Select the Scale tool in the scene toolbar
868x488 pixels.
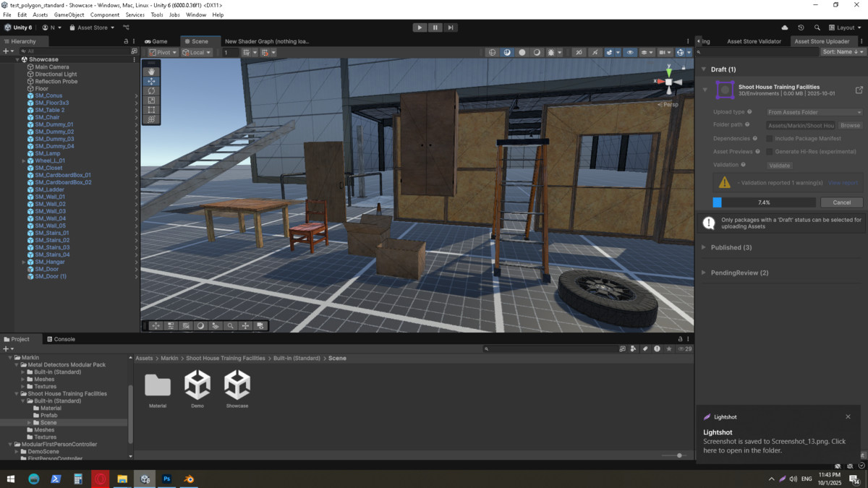coord(151,100)
